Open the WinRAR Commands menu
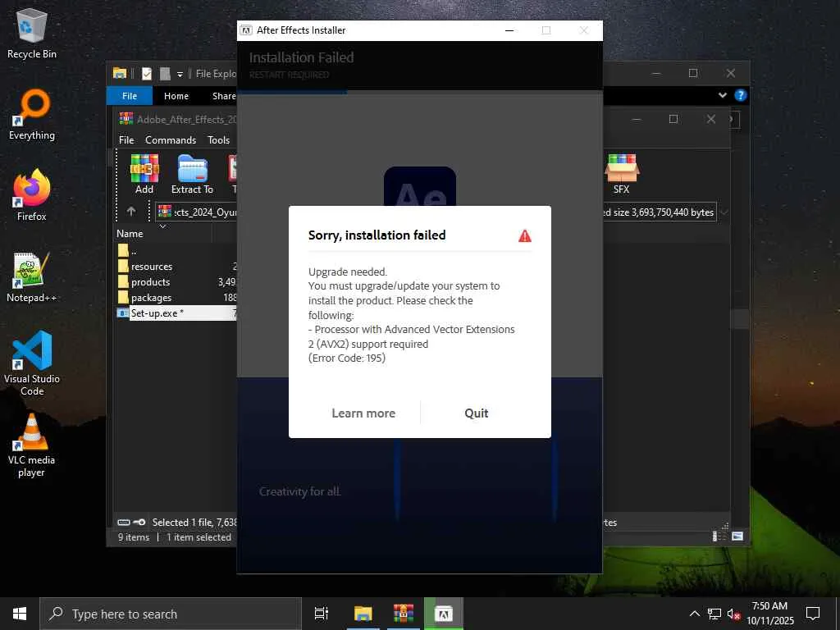The width and height of the screenshot is (840, 630). coord(171,139)
